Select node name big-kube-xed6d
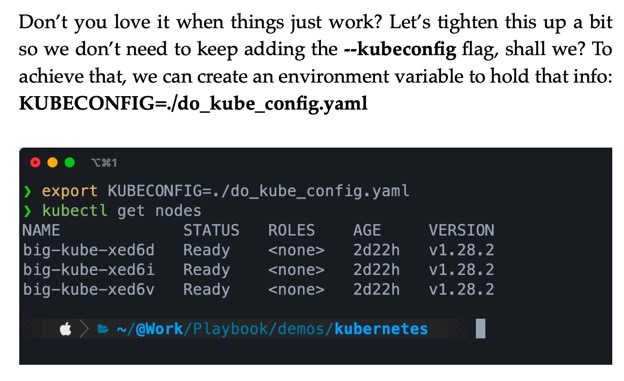Screen dimensions: 624x381 coord(89,250)
